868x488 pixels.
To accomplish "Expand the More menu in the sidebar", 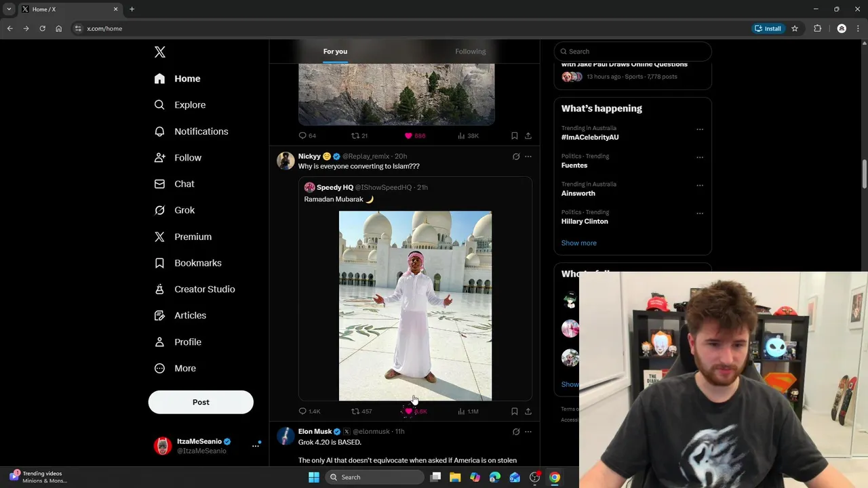I will pos(176,369).
